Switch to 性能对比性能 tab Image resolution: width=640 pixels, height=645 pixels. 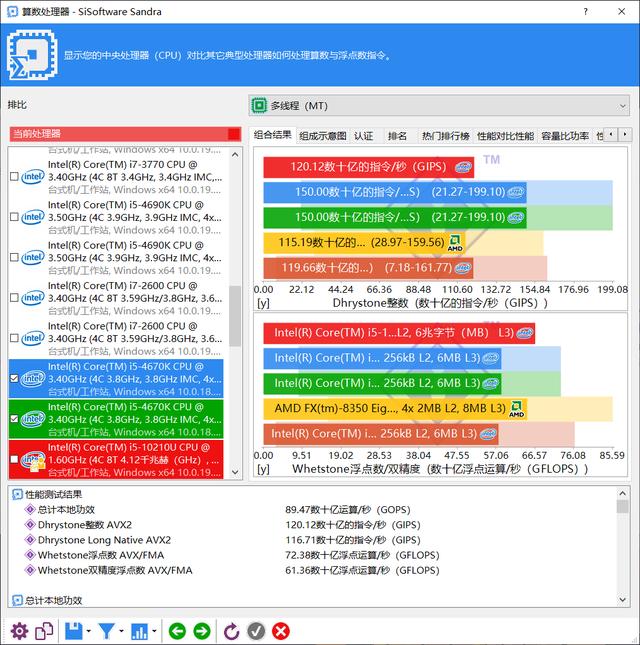coord(506,136)
